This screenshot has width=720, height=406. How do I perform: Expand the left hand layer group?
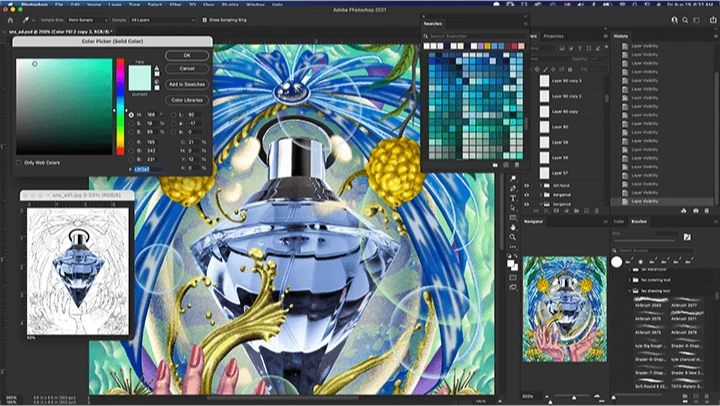coord(541,186)
